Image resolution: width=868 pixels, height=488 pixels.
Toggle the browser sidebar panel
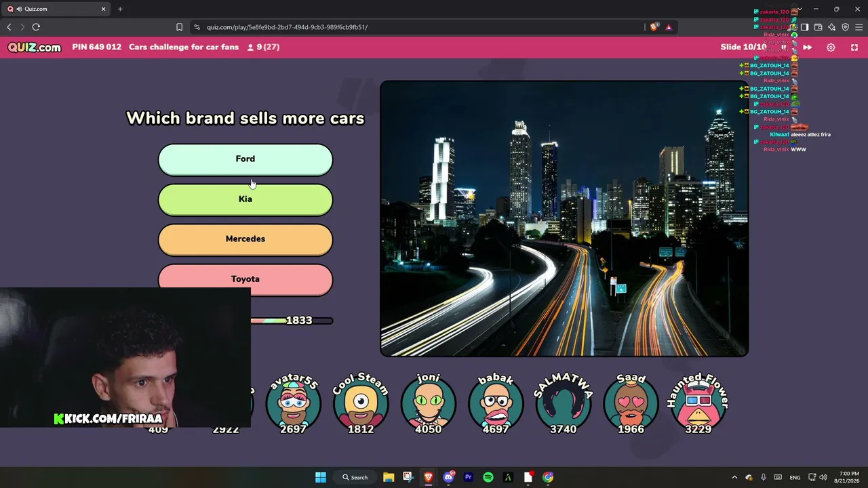point(804,27)
